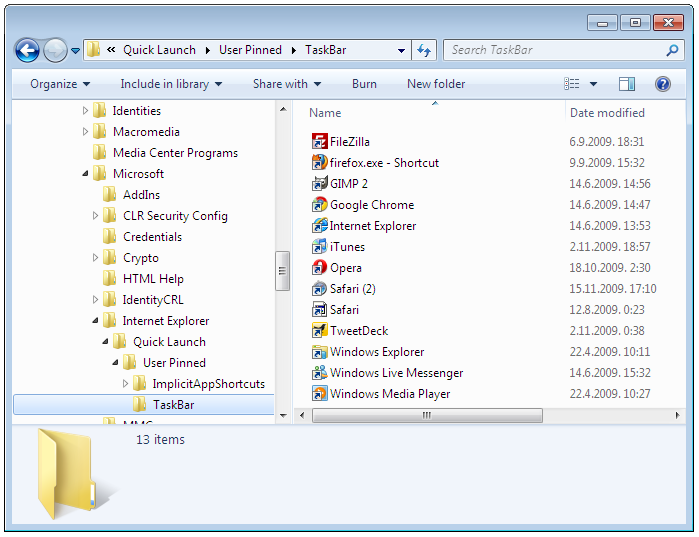This screenshot has height=537, width=699.
Task: Click the folder tree vertical scrollbar thumb
Action: (x=282, y=271)
